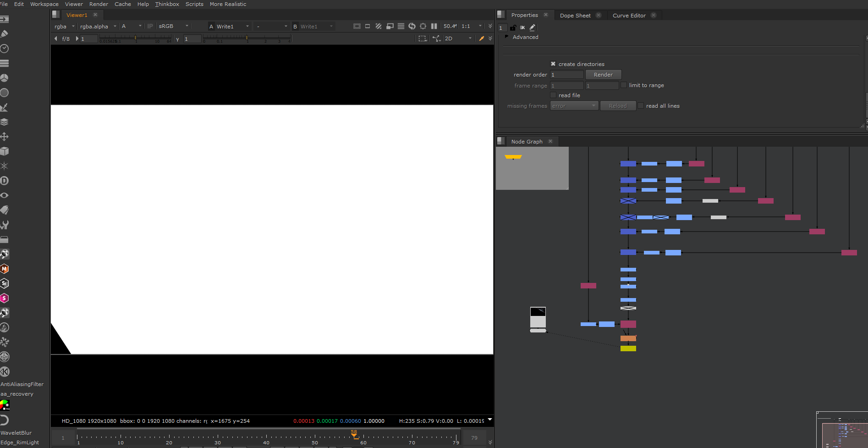This screenshot has width=868, height=448.
Task: Open the Filter nodes menu icon
Action: [5, 93]
